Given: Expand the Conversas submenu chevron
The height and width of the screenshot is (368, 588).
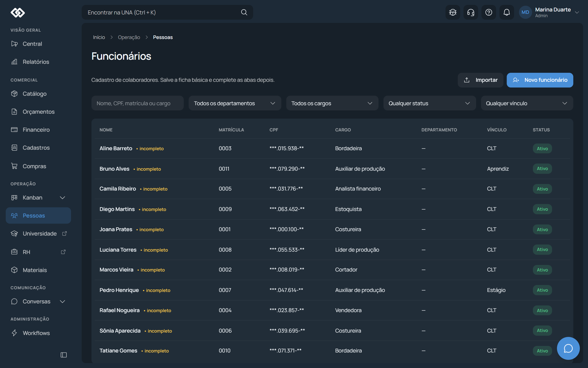Looking at the screenshot, I should (62, 301).
